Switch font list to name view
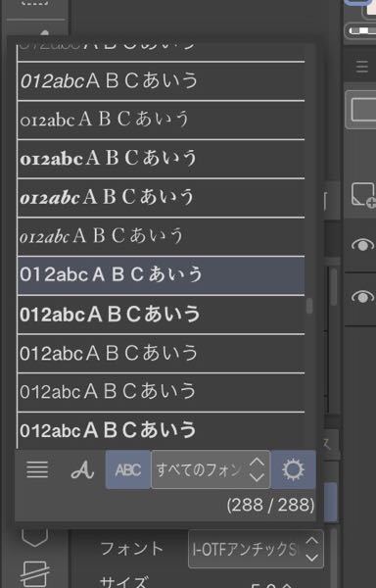The image size is (376, 588). [x=37, y=469]
